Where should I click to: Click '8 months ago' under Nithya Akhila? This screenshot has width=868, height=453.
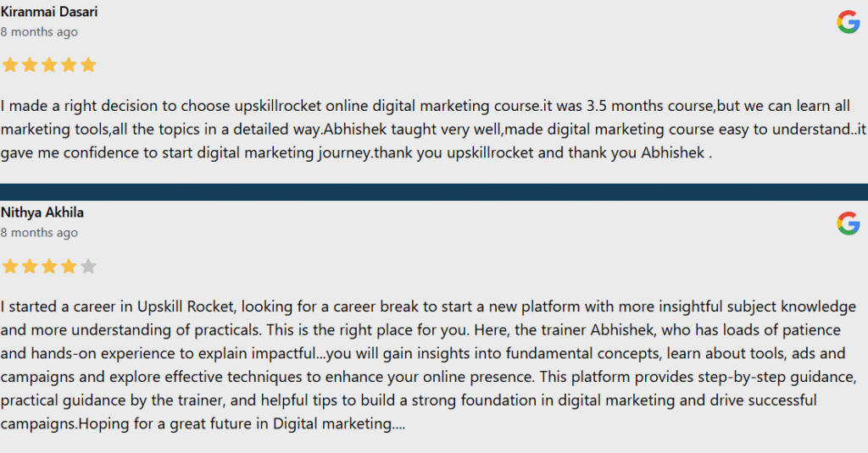pyautogui.click(x=39, y=233)
